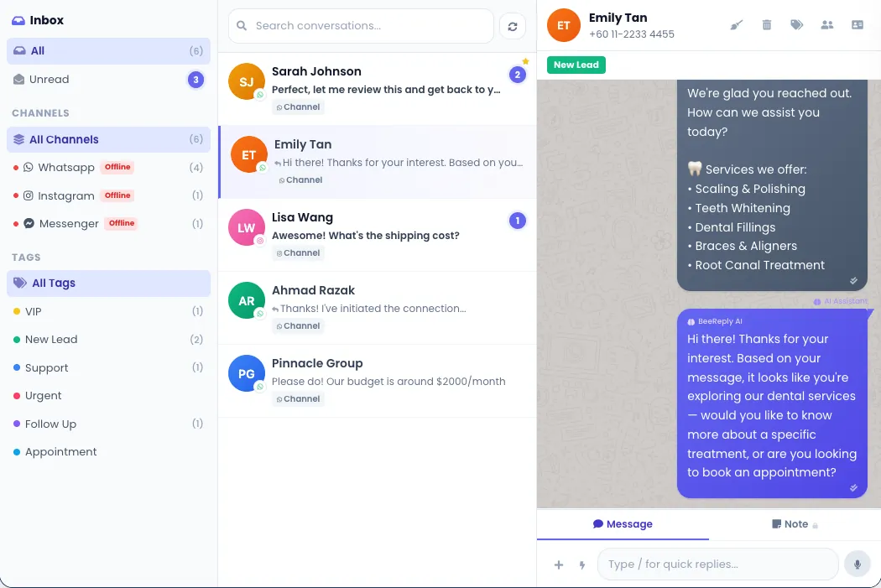Viewport: 881px width, 588px height.
Task: Click the microphone voice message button
Action: click(857, 565)
